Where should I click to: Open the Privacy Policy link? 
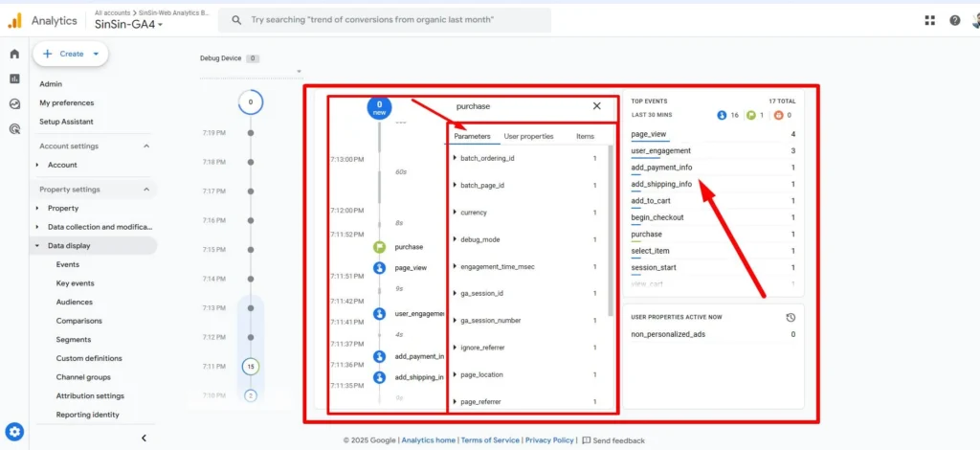(x=549, y=440)
